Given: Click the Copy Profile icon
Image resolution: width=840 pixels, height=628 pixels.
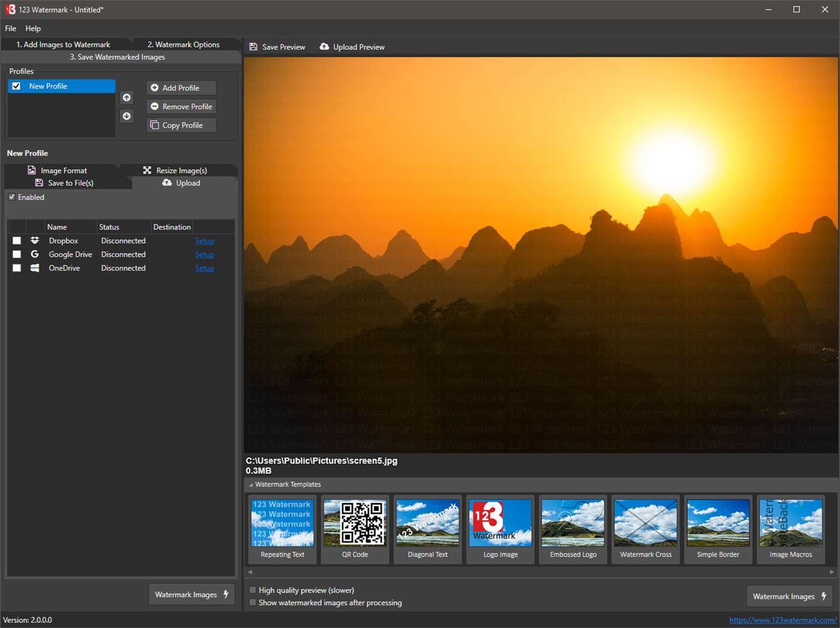Looking at the screenshot, I should pos(154,125).
